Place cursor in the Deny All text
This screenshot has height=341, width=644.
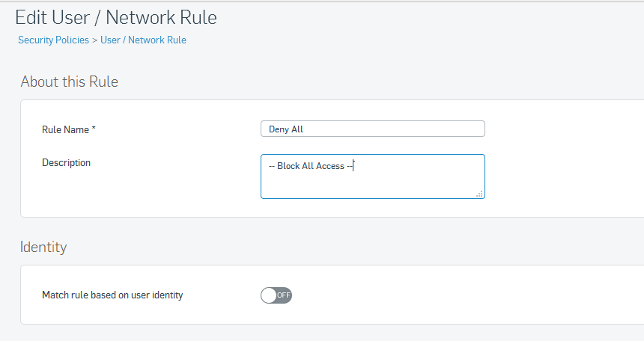[286, 129]
